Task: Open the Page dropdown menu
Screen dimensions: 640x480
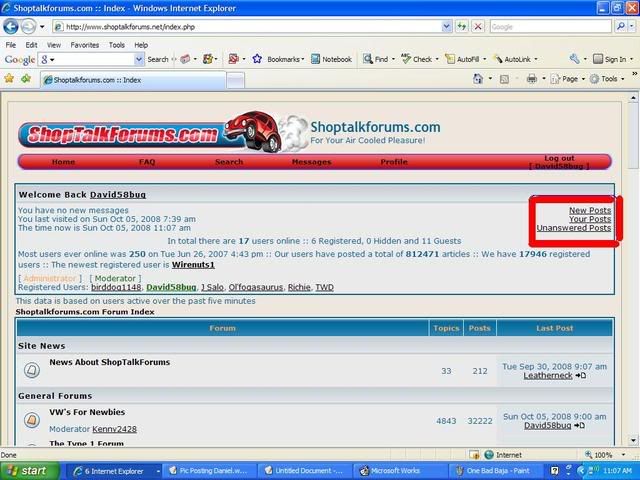Action: [x=569, y=78]
